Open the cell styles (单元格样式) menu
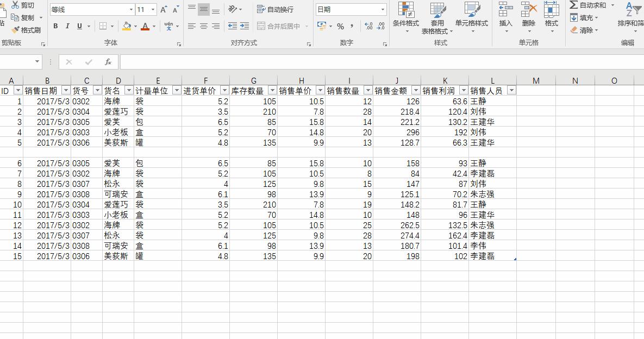The width and height of the screenshot is (644, 339). (472, 17)
